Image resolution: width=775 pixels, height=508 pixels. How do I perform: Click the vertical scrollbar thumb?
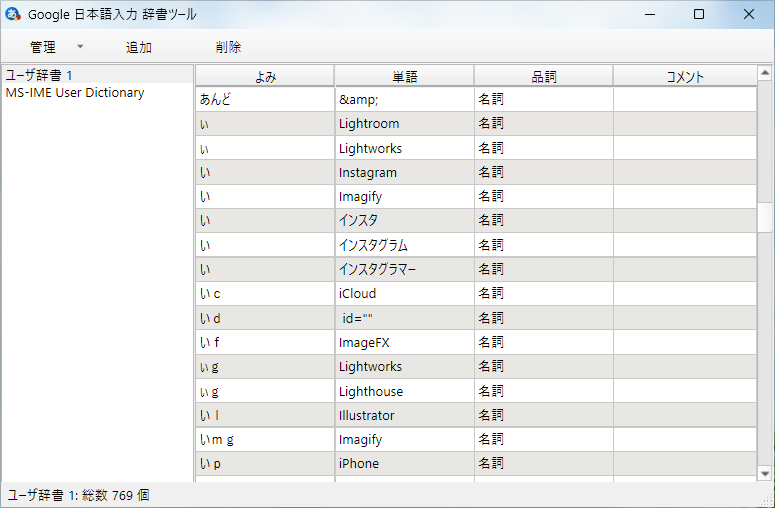pos(765,217)
